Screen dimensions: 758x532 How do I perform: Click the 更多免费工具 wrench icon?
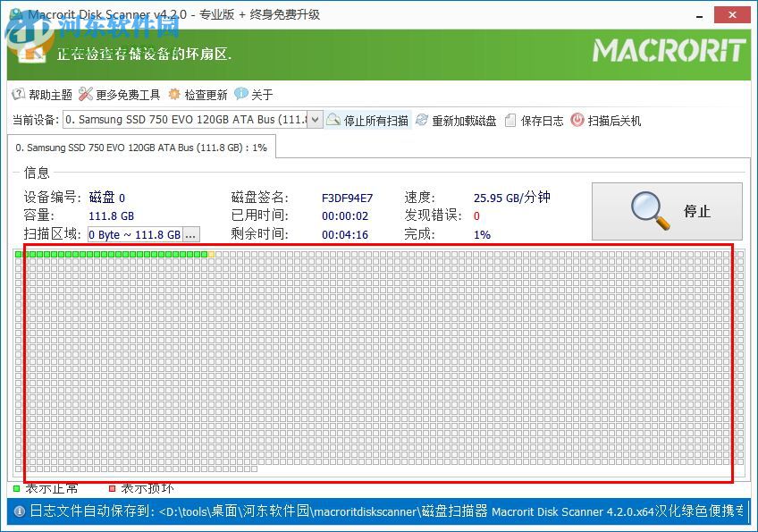pyautogui.click(x=87, y=94)
